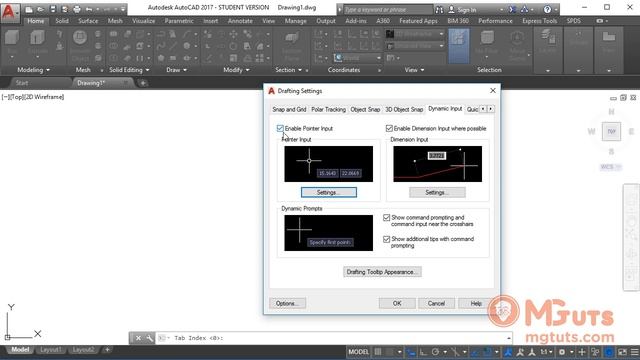Toggle Show additional tips with command prompting
This screenshot has width=640, height=360.
(387, 239)
